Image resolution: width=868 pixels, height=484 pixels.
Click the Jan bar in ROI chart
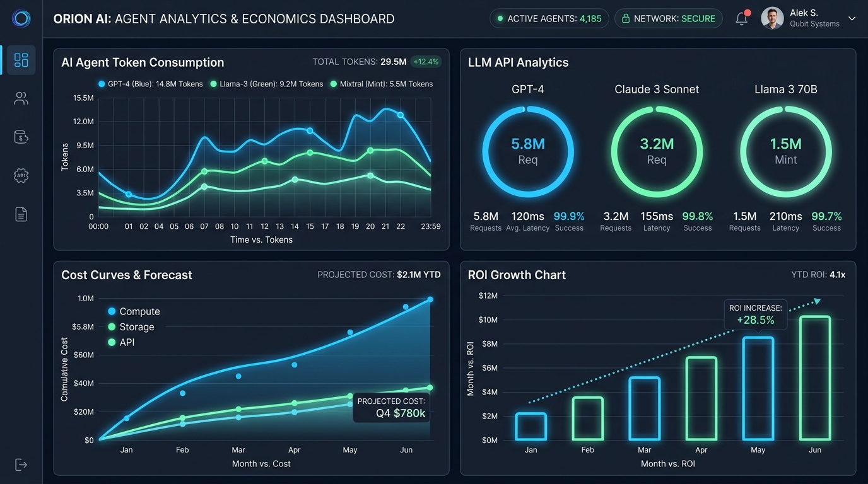pyautogui.click(x=531, y=427)
